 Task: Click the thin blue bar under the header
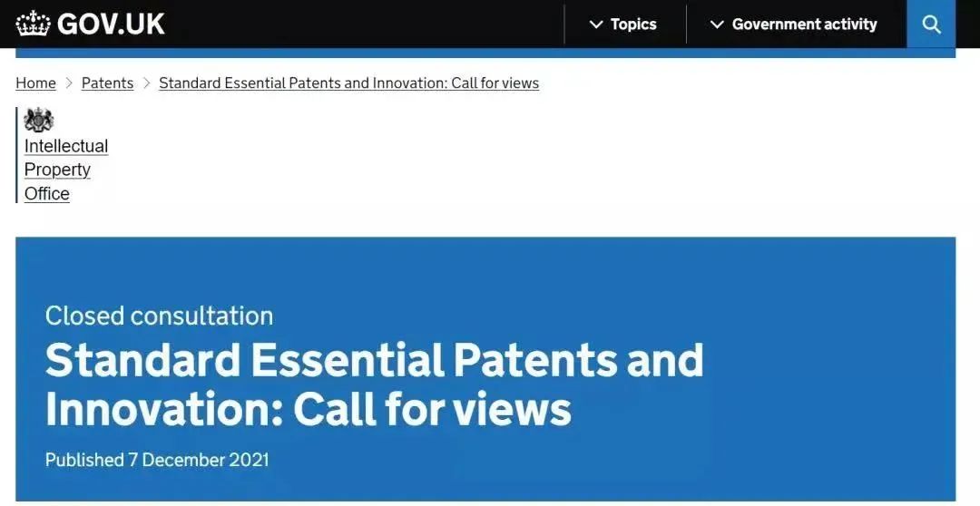pyautogui.click(x=485, y=53)
